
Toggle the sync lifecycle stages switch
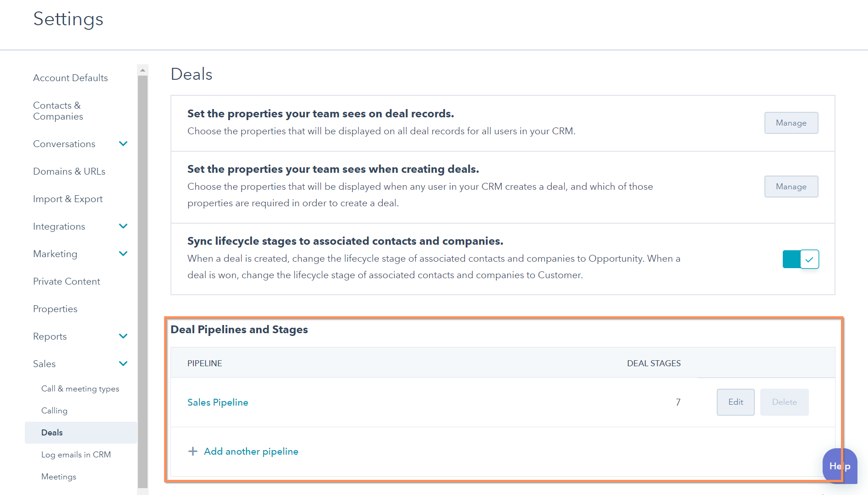tap(800, 259)
